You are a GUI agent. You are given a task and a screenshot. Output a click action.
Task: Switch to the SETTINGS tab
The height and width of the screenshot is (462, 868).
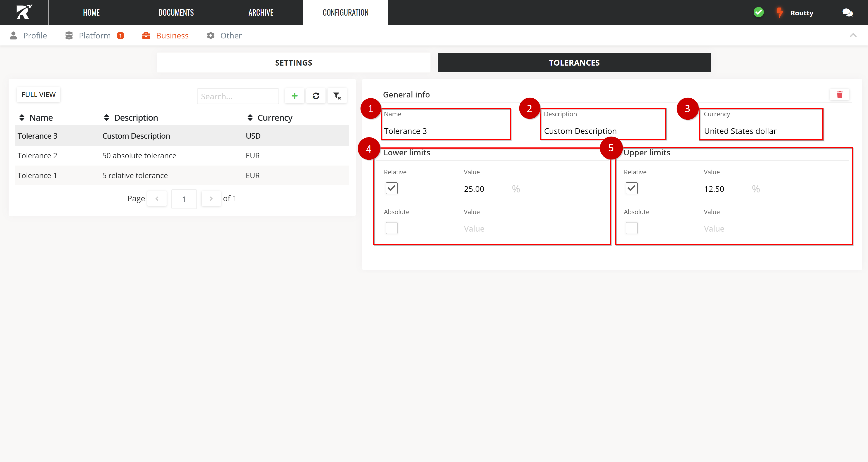(x=293, y=63)
